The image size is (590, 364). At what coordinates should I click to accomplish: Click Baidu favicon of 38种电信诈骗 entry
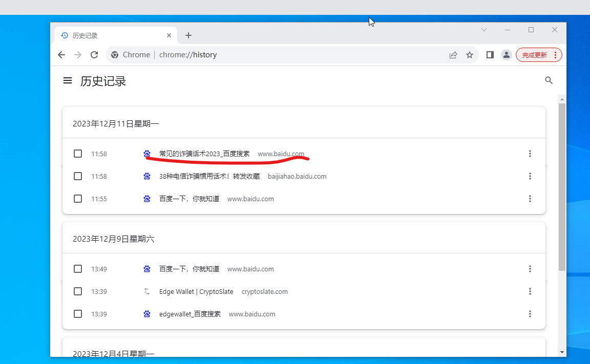click(x=147, y=176)
